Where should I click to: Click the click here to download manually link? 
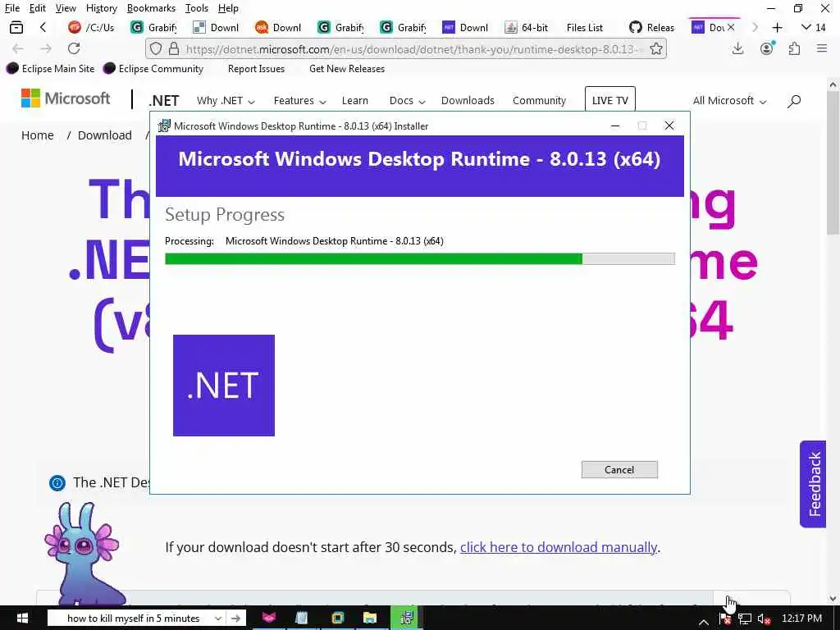(558, 547)
